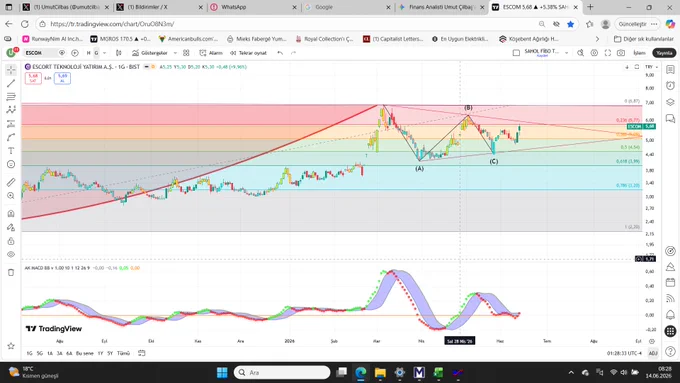The image size is (680, 383).
Task: Select the 5G date range
Action: click(40, 354)
